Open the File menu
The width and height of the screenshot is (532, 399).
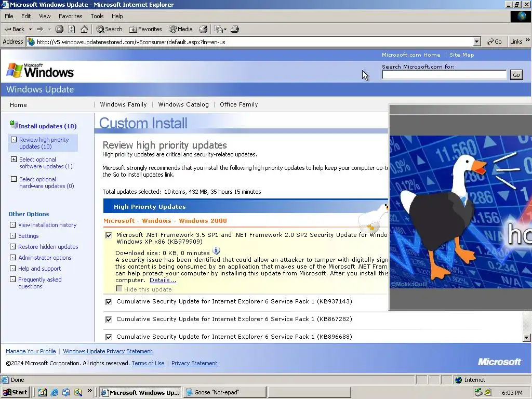click(x=9, y=16)
